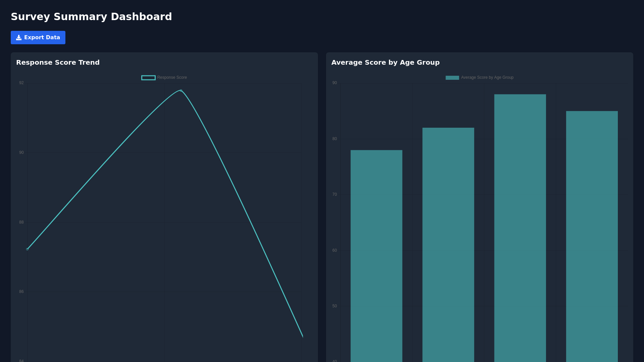Screen dimensions: 644x362
Task: Click the Response Score legend text label
Action: [x=172, y=77]
